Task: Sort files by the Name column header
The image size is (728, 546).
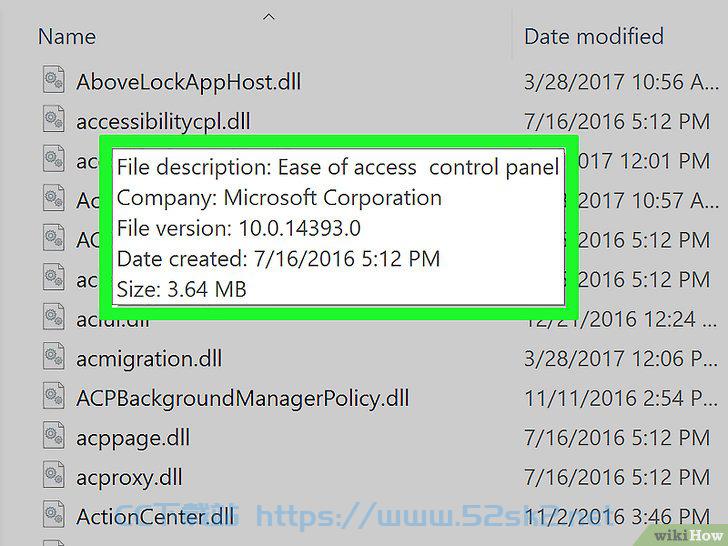Action: click(x=67, y=36)
